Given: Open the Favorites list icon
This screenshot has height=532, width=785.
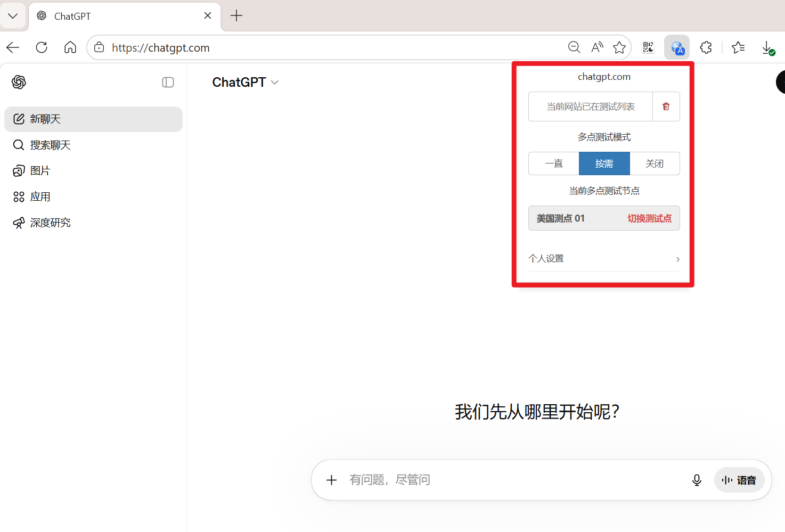Looking at the screenshot, I should click(738, 47).
